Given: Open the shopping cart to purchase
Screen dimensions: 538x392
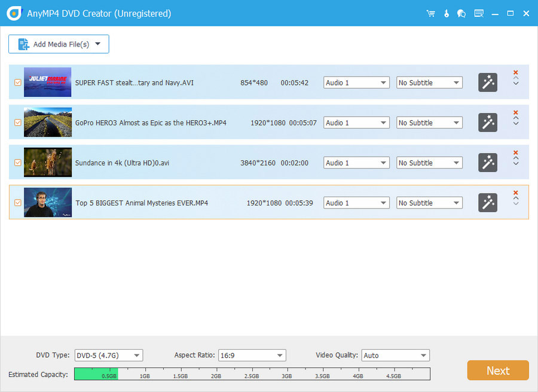Looking at the screenshot, I should 431,13.
